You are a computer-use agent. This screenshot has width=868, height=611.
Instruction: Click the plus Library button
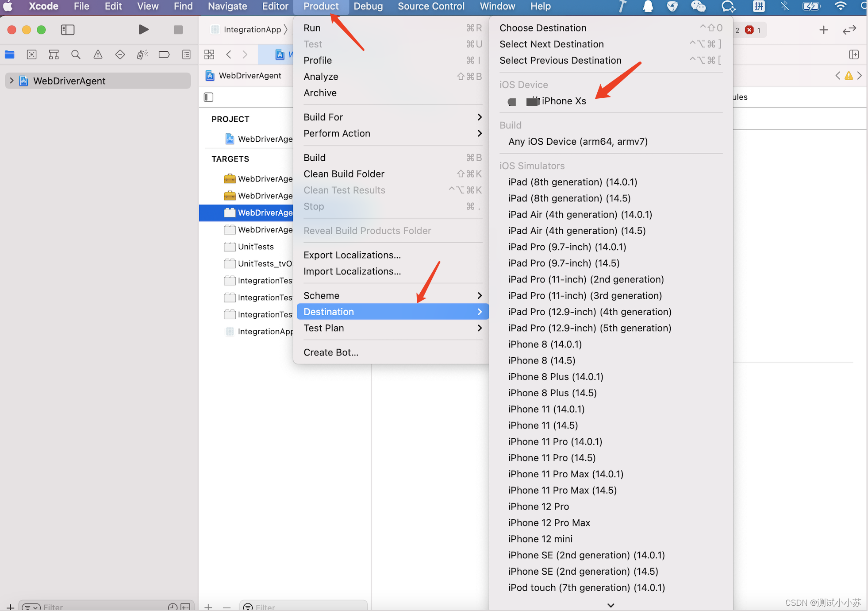pos(823,30)
